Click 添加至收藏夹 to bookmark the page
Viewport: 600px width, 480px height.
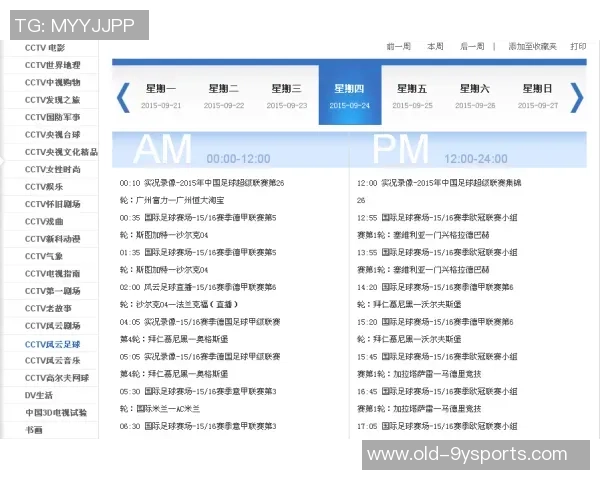(533, 46)
